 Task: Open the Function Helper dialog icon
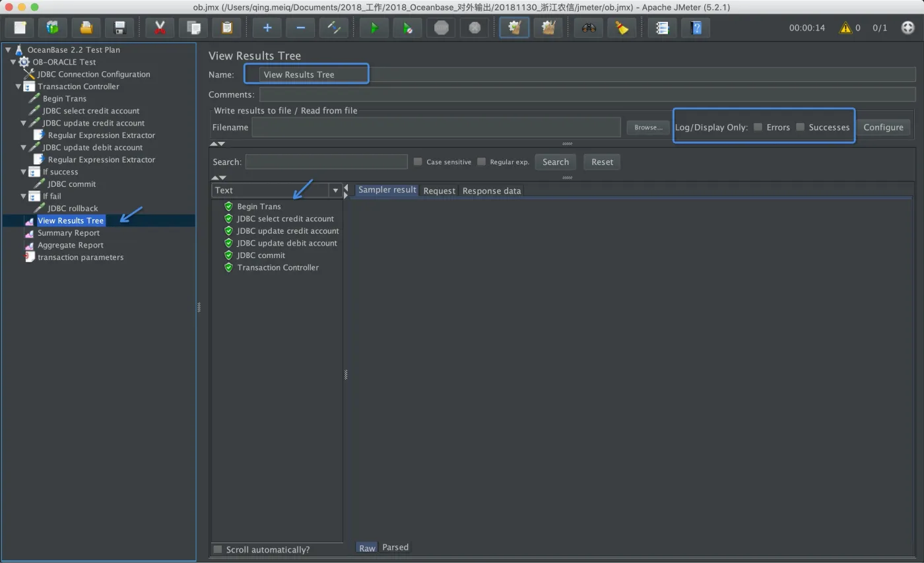(663, 28)
